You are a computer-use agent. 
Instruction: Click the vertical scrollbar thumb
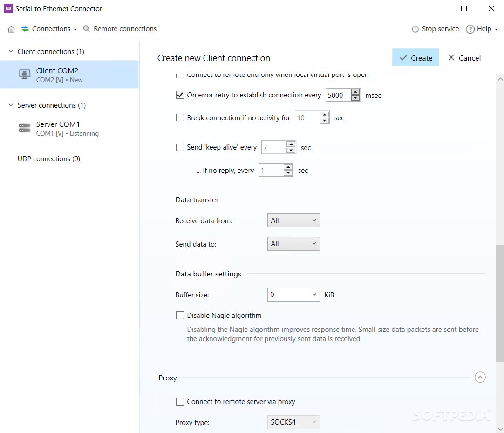pos(500,303)
